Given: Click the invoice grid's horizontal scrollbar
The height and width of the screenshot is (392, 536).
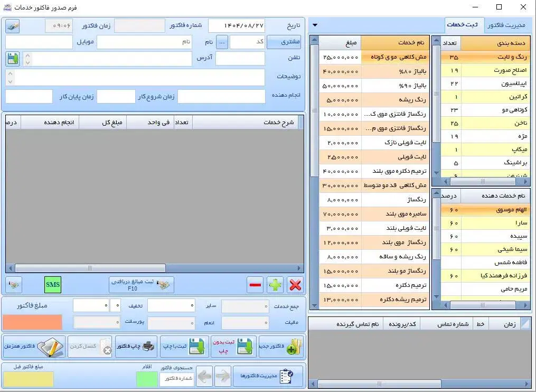Looking at the screenshot, I should pyautogui.click(x=155, y=268).
